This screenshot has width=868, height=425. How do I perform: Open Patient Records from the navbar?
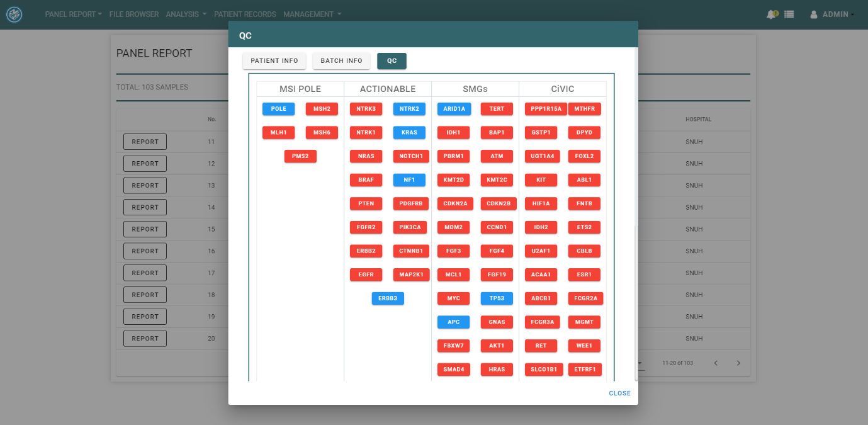pos(245,14)
